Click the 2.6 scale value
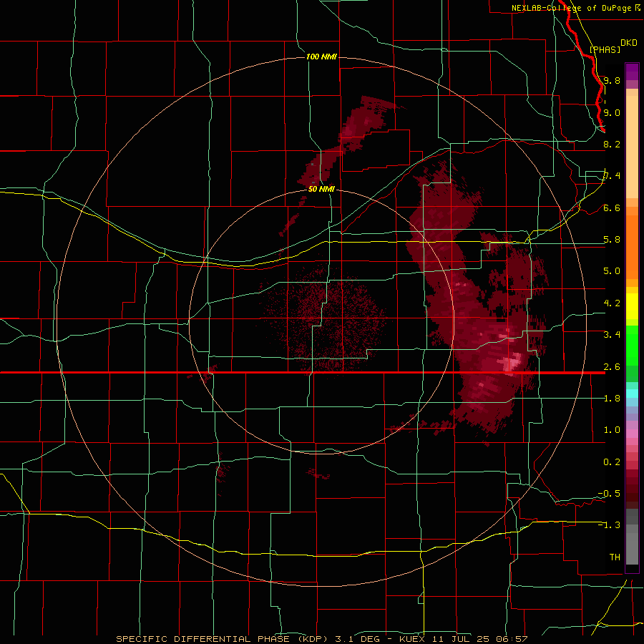This screenshot has height=644, width=644. click(612, 367)
